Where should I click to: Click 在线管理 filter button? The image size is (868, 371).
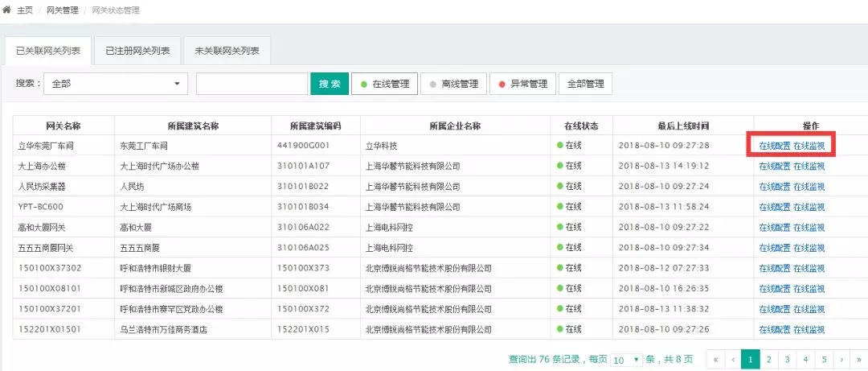[385, 84]
